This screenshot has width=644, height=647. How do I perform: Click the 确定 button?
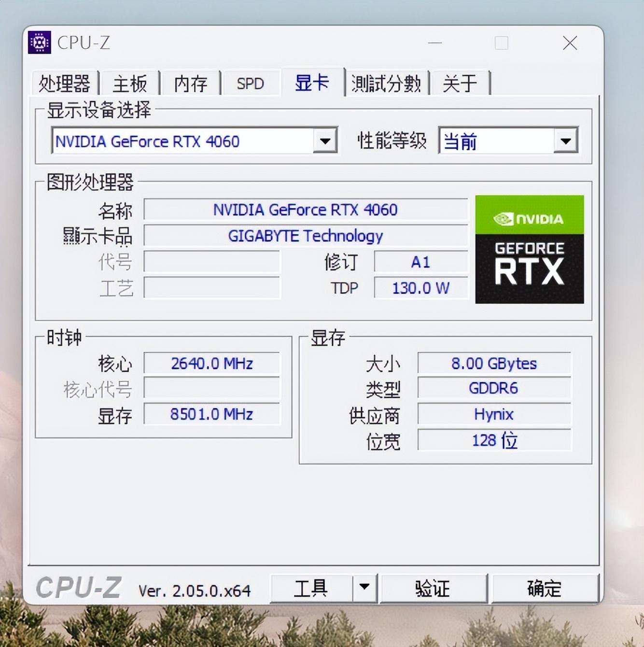coord(545,588)
